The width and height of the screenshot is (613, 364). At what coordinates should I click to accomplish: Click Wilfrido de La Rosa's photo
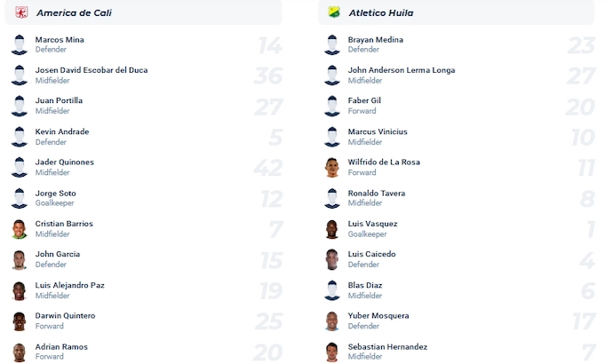(332, 168)
